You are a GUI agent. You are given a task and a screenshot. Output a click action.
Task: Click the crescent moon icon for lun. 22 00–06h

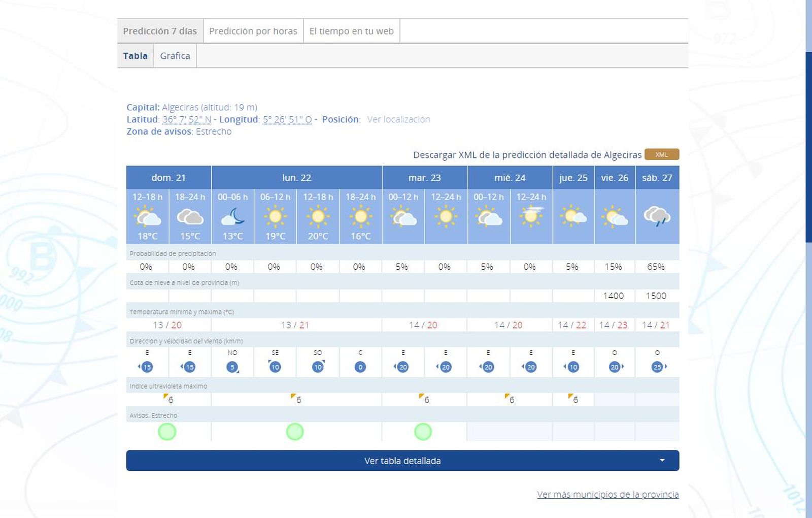pyautogui.click(x=233, y=218)
